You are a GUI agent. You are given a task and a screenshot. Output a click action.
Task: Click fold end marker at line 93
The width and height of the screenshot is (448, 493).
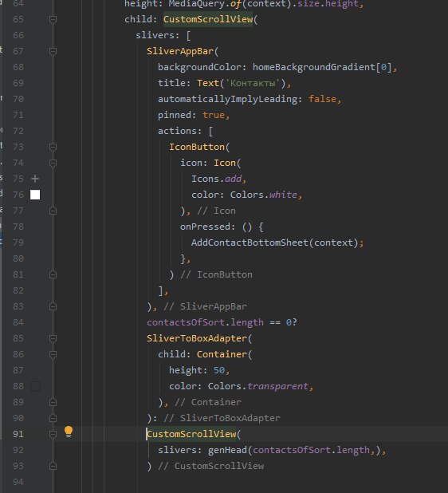53,466
